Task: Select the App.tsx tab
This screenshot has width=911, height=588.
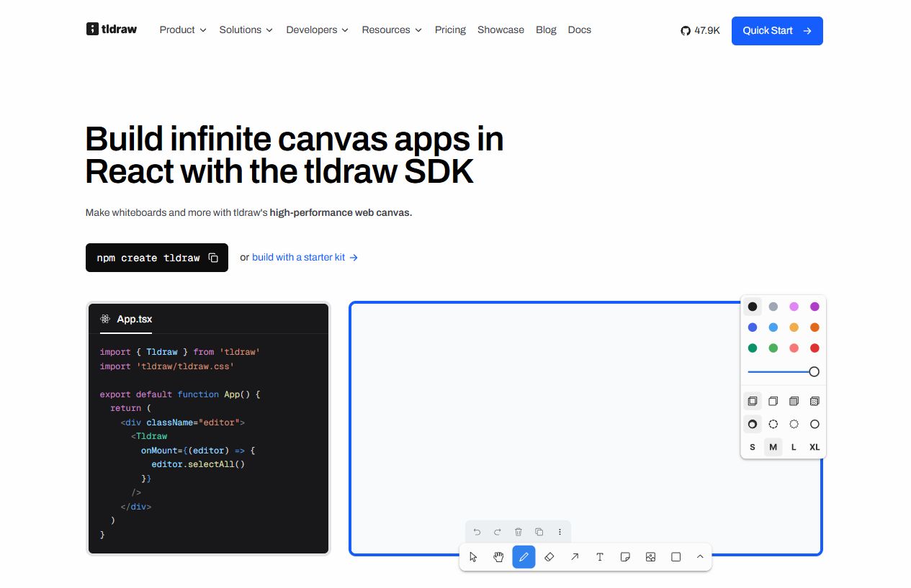Action: pos(126,319)
